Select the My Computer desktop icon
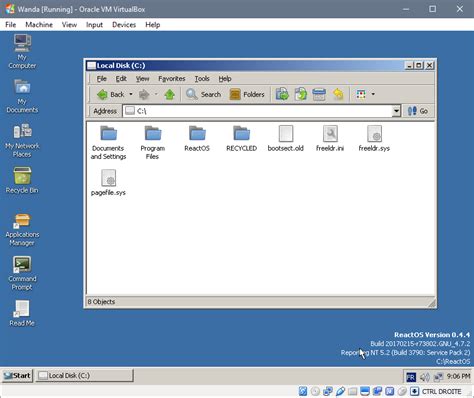This screenshot has width=474, height=398. coord(22,52)
